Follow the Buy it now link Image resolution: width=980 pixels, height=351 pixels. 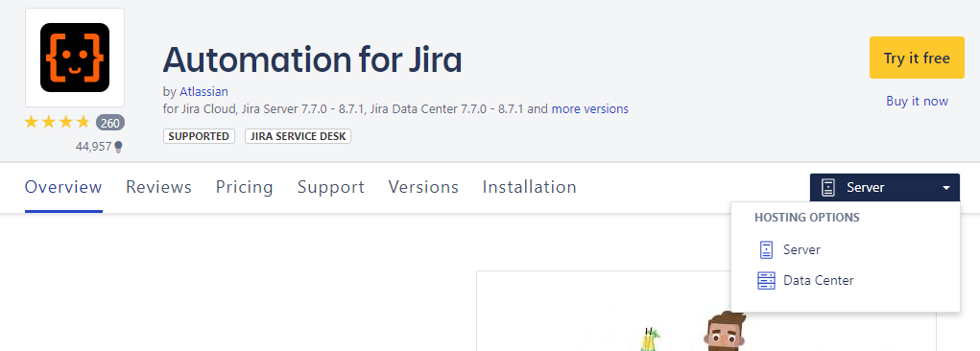[x=917, y=102]
